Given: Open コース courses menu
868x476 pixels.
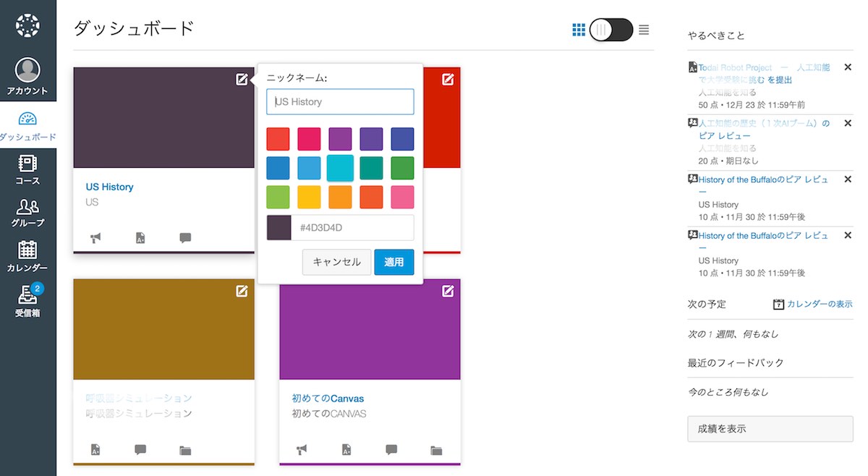Looking at the screenshot, I should tap(27, 169).
